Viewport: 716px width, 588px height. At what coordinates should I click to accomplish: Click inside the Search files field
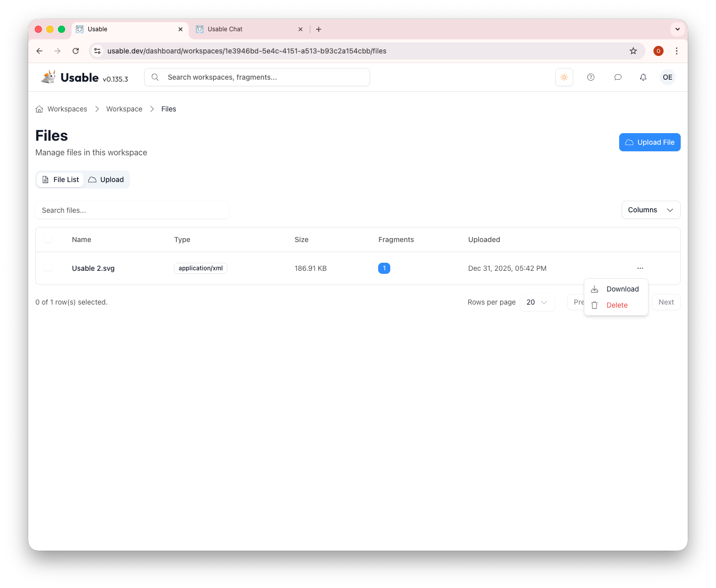click(x=132, y=210)
